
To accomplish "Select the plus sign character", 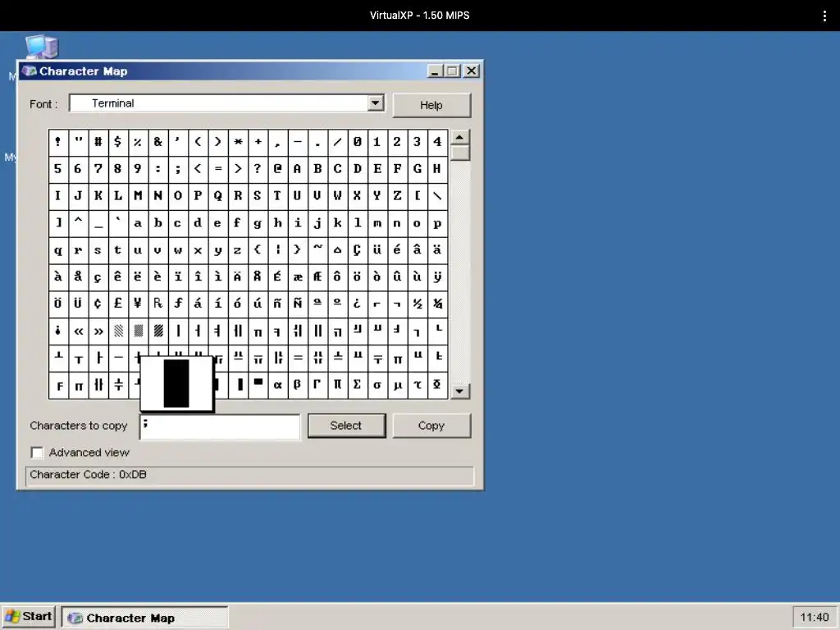I will [x=258, y=142].
